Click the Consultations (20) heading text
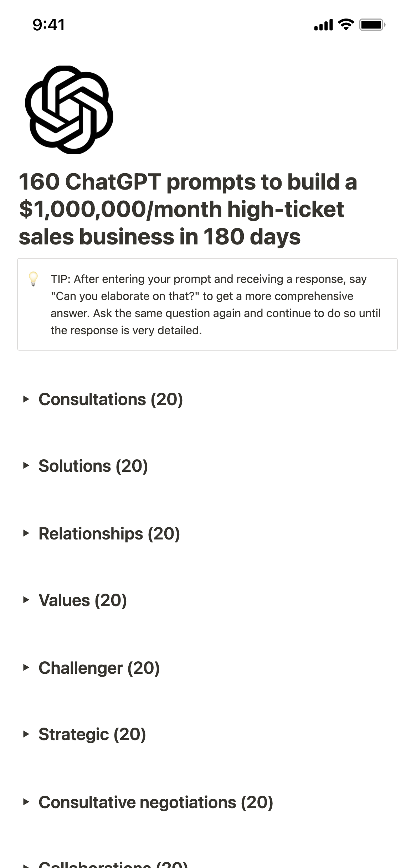The height and width of the screenshot is (868, 401). click(110, 399)
